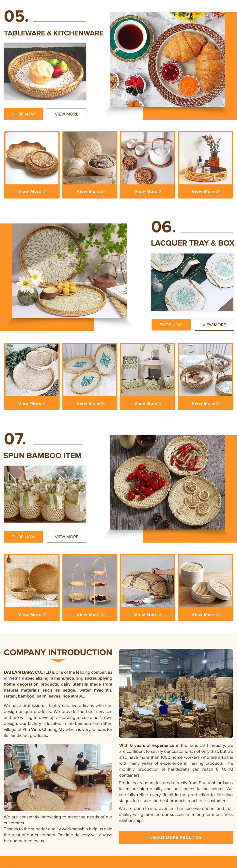This screenshot has width=237, height=868.
Task: Click Shop Now under Tableware & Kitchenware
Action: (23, 114)
